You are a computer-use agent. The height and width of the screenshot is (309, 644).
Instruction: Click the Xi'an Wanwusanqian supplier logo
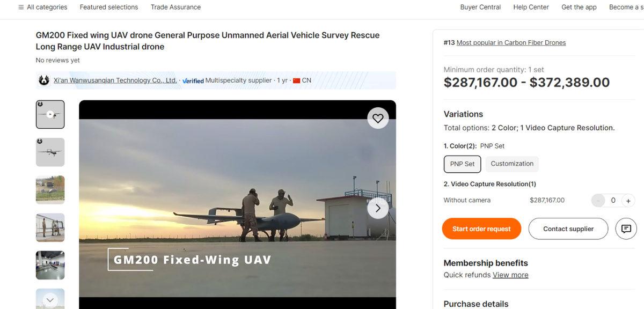[43, 79]
